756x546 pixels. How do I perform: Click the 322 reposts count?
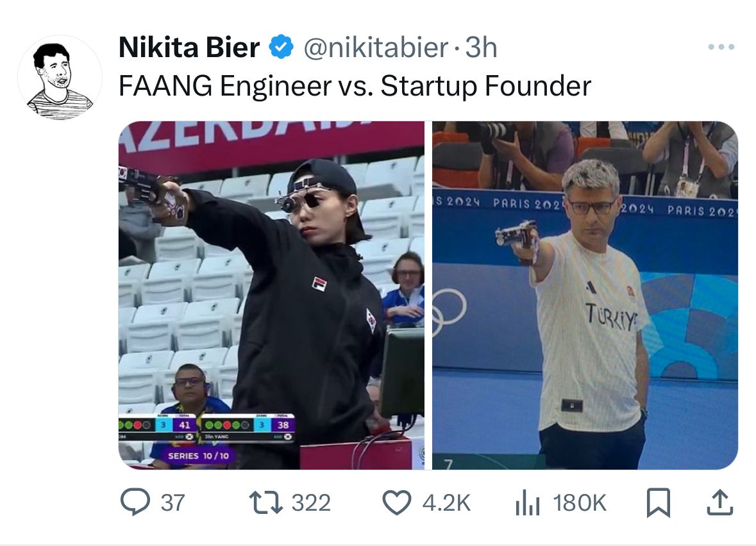(311, 503)
